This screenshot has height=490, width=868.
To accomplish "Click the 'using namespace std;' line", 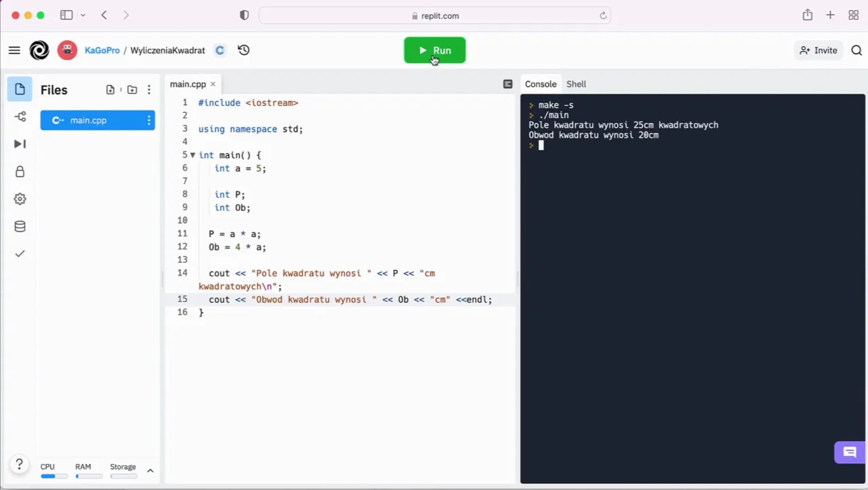I will [250, 129].
